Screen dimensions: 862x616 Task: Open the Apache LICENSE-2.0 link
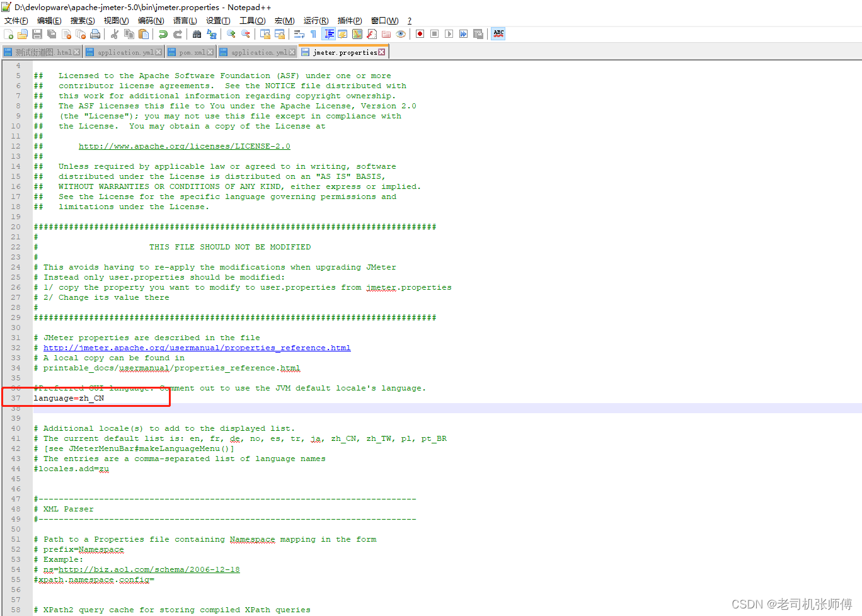(x=185, y=146)
